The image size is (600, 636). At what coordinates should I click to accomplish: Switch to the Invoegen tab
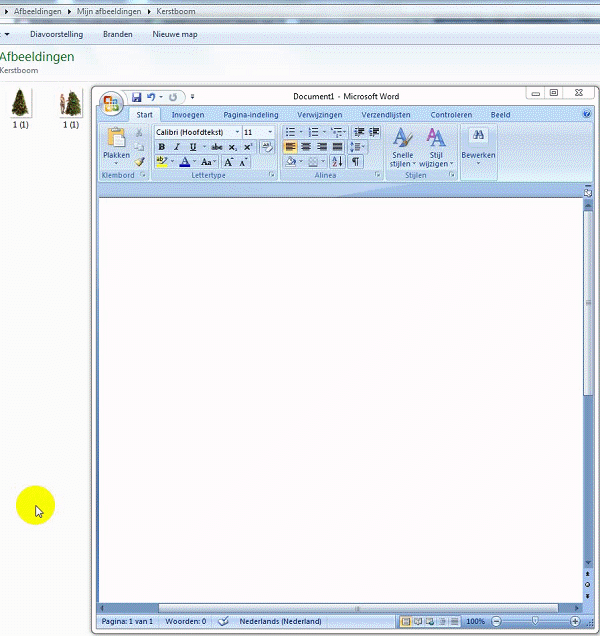(x=188, y=115)
